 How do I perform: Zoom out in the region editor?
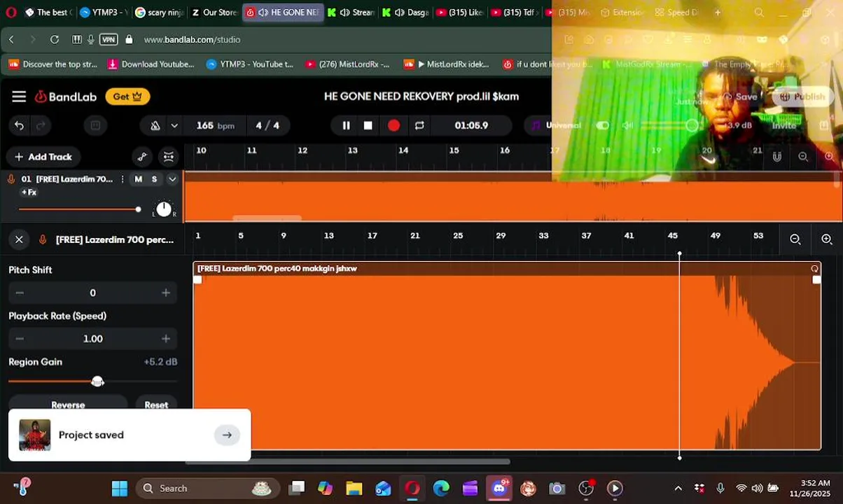[x=795, y=239]
